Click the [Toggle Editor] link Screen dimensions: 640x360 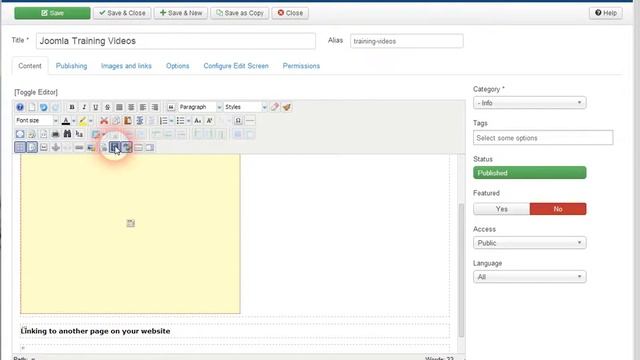point(36,92)
